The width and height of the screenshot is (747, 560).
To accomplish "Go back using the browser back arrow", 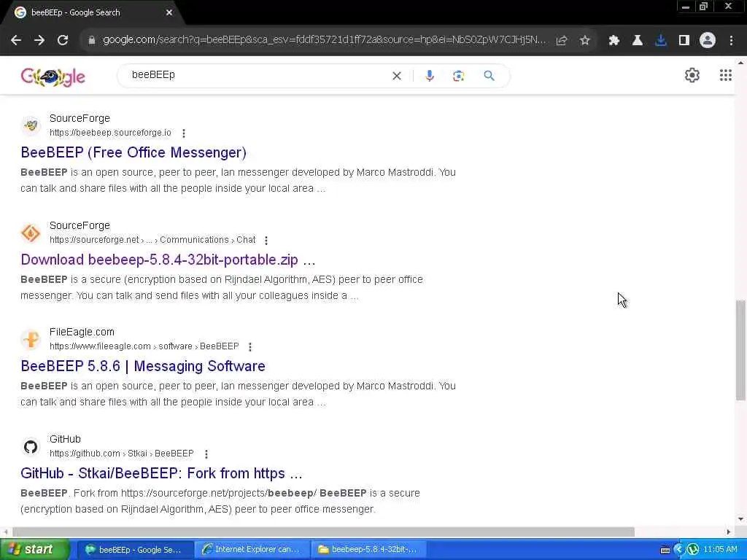I will [16, 41].
